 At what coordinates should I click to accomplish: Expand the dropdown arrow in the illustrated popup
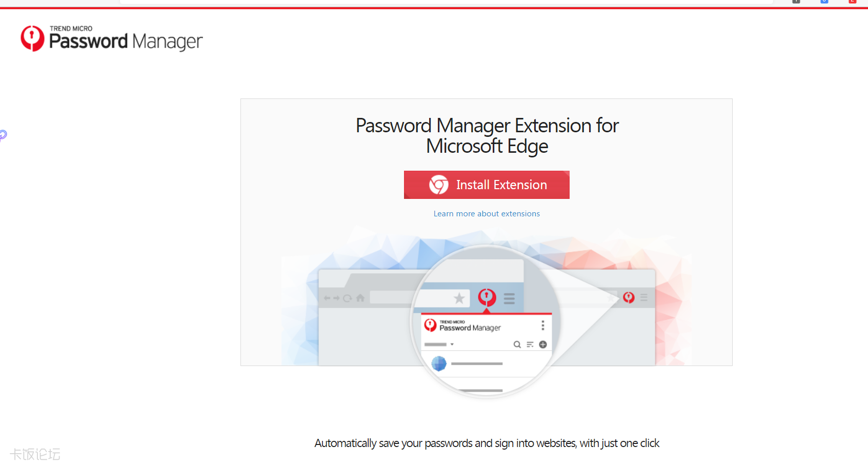click(452, 345)
